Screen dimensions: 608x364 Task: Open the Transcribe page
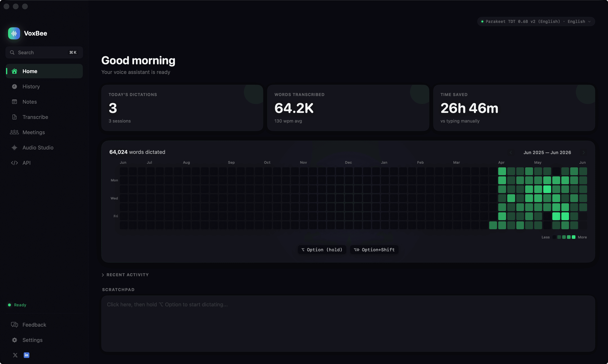click(44, 117)
